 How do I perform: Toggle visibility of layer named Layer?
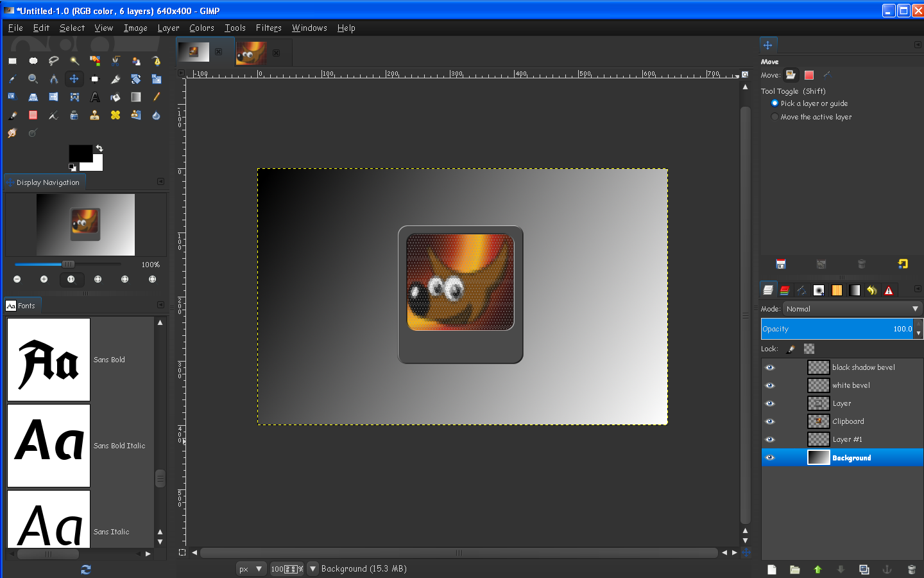click(x=770, y=403)
